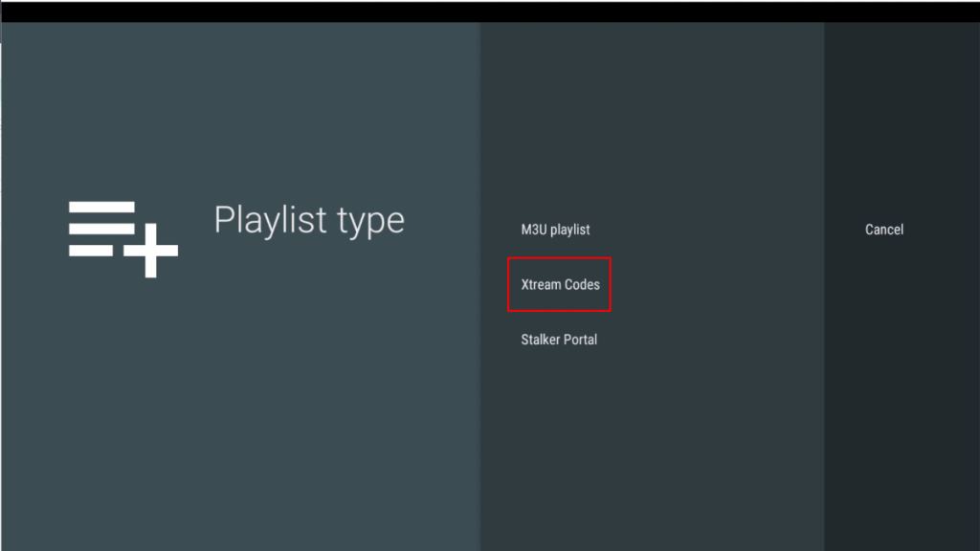This screenshot has width=980, height=551.
Task: Select the highlighted Xtream Codes entry
Action: click(559, 284)
